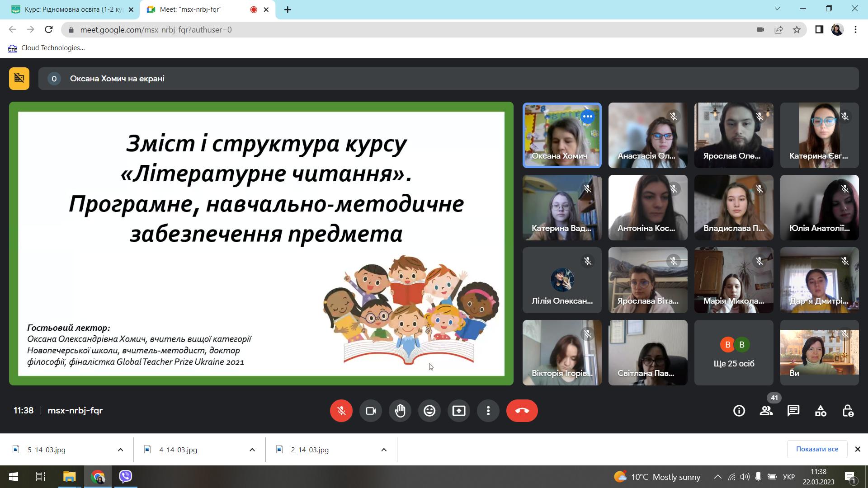
Task: Switch to the Рідномовна освіта course tab
Action: (72, 9)
